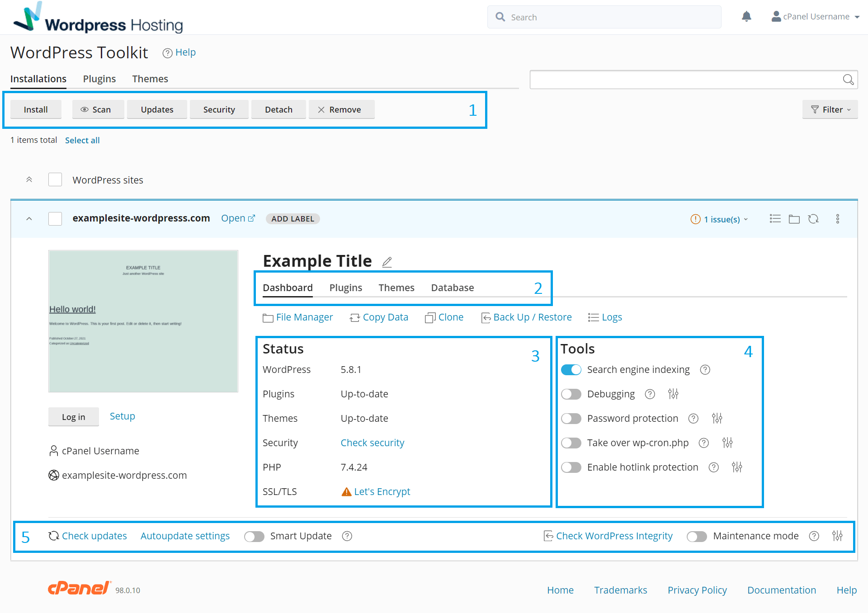Click Check security link

373,443
